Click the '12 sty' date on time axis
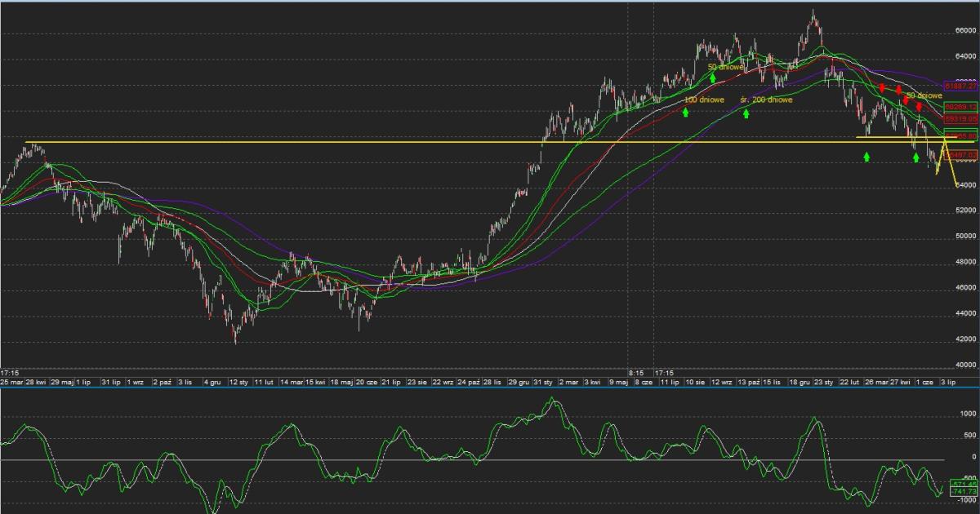This screenshot has width=980, height=514. [238, 382]
